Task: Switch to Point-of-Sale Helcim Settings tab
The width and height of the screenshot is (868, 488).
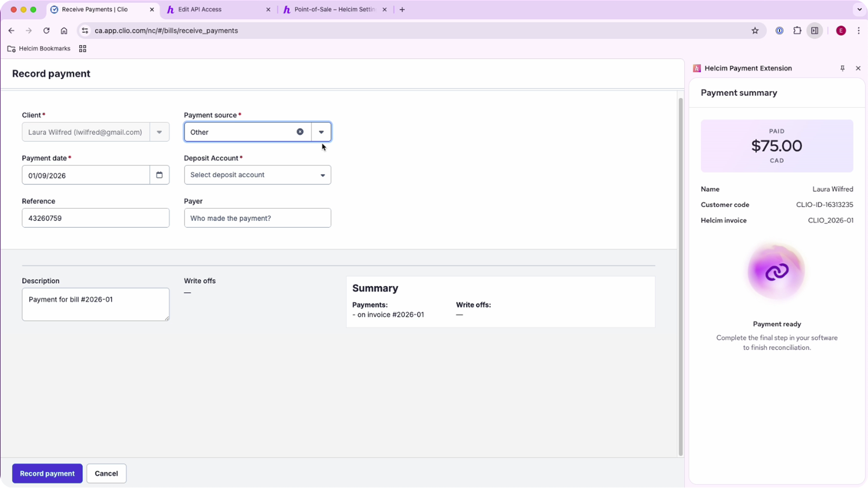Action: tap(334, 10)
